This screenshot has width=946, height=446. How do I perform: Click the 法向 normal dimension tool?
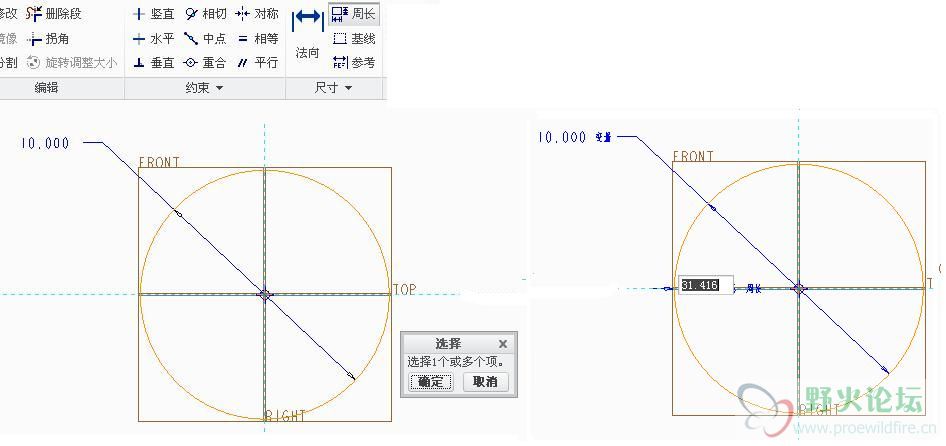point(308,35)
